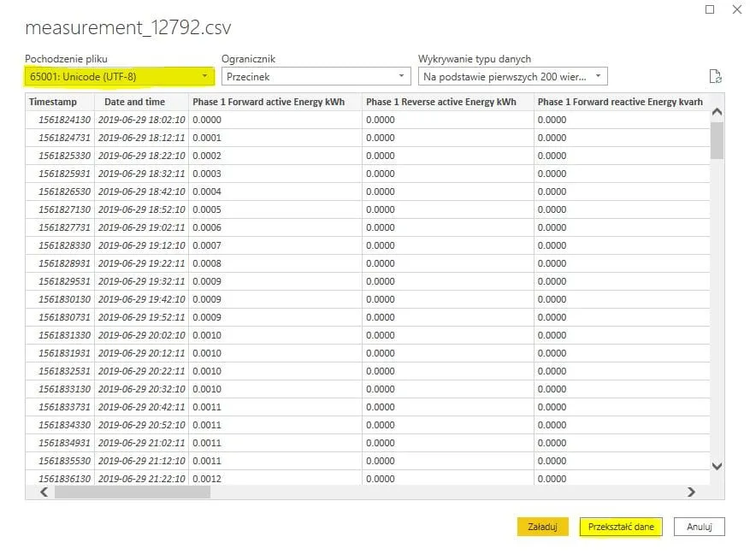The height and width of the screenshot is (560, 750).
Task: Click date cell 2019-06-29 19:02:11
Action: click(x=142, y=227)
